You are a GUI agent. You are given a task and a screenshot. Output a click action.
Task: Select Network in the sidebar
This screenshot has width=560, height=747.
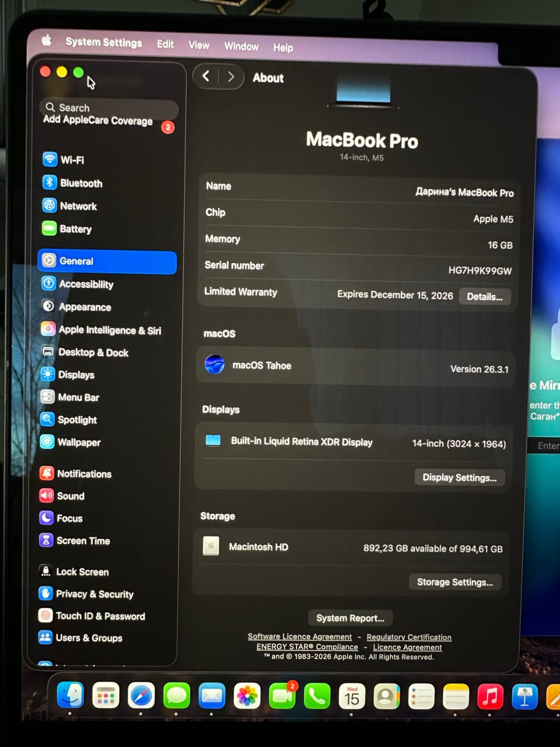click(x=70, y=206)
